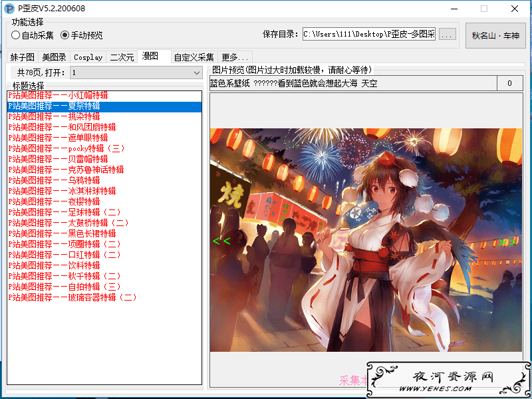Switch to the Cosplay tab
The image size is (532, 399).
coord(88,57)
